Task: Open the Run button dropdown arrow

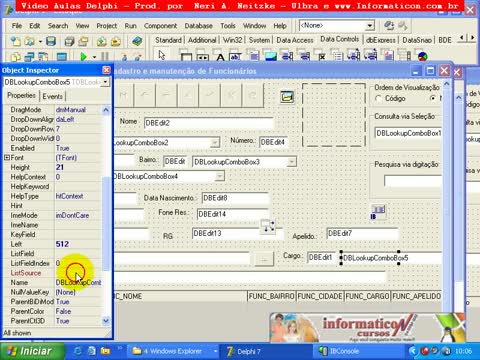Action: pyautogui.click(x=94, y=57)
